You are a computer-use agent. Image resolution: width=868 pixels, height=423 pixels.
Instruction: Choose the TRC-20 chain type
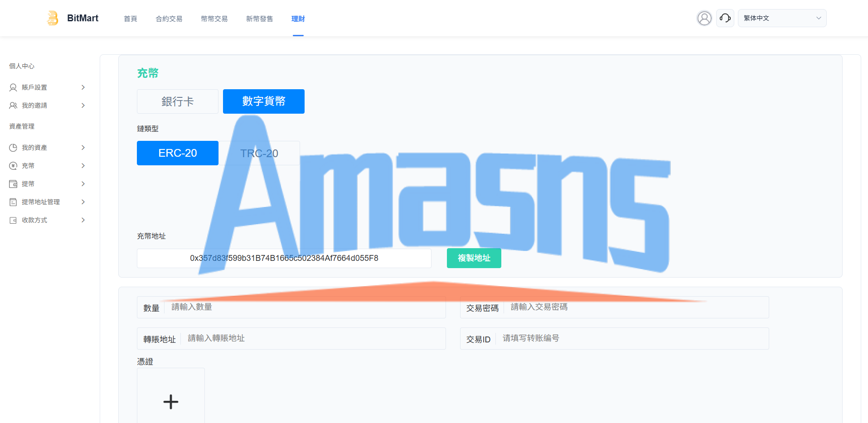[x=259, y=153]
